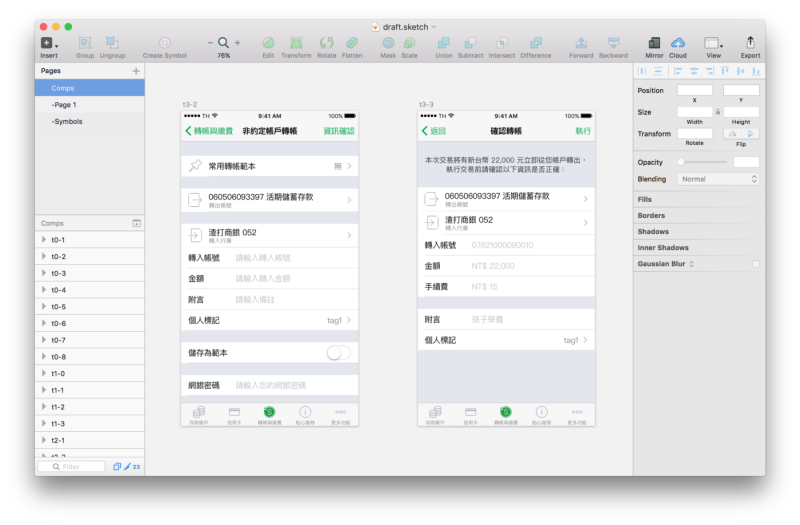Toggle the size proportions lock icon
The image size is (800, 525).
[x=717, y=111]
